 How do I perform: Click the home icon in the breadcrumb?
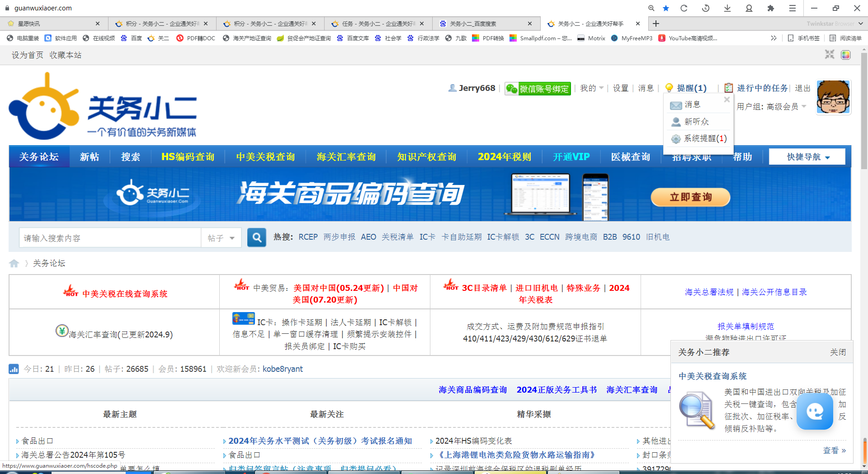click(x=14, y=263)
